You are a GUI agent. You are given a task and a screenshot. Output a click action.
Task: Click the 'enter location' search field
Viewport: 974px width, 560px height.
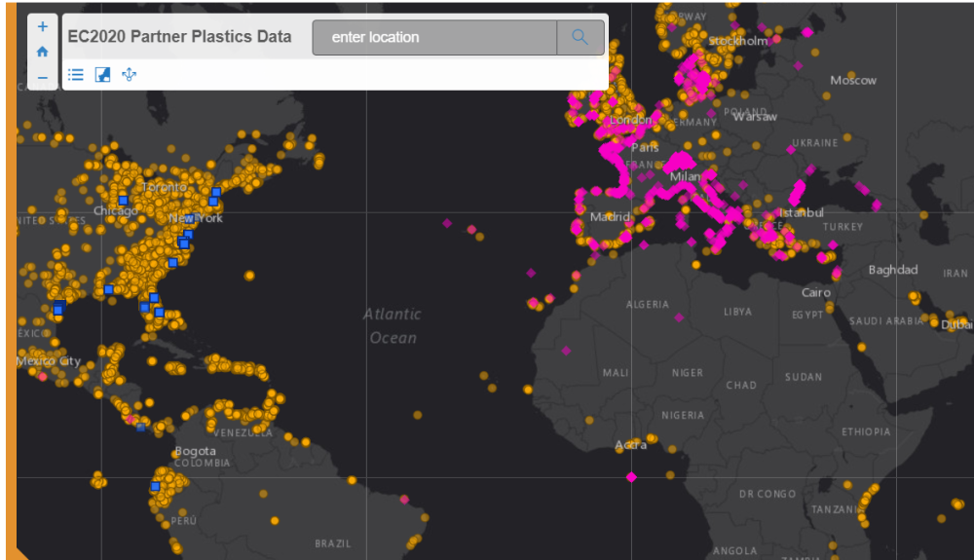434,37
